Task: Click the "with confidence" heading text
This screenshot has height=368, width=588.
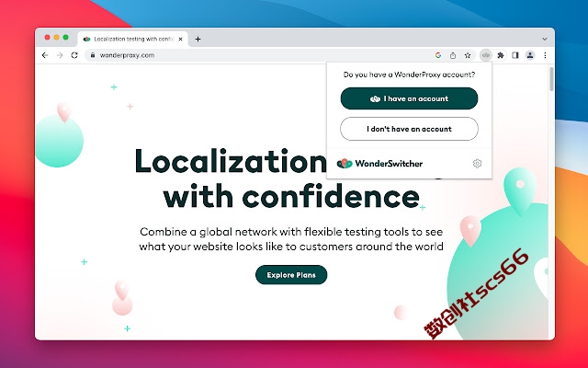Action: [x=291, y=196]
